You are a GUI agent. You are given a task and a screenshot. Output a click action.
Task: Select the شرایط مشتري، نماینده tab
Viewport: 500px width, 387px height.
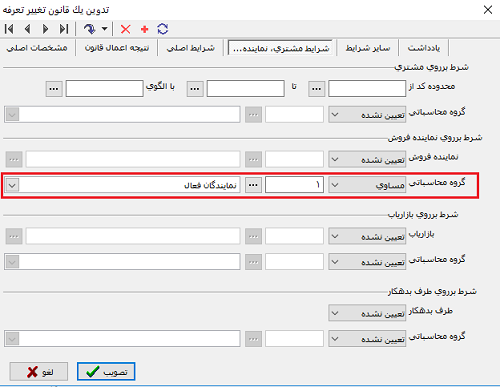(281, 48)
